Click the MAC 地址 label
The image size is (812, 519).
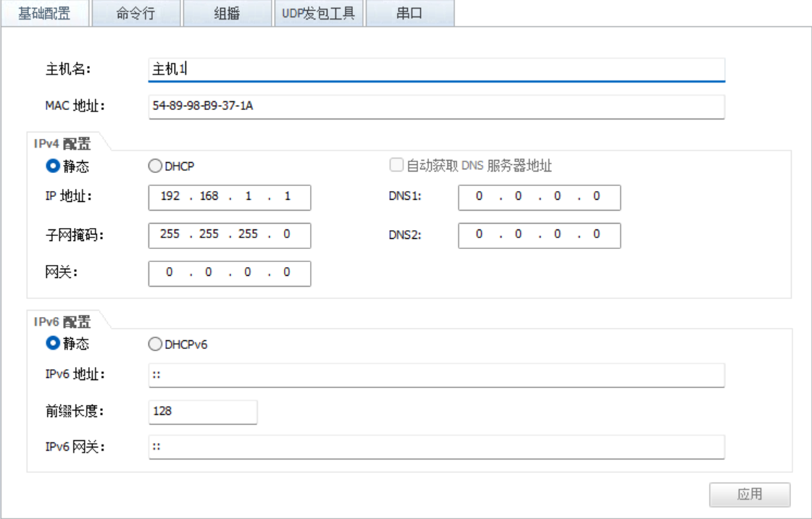75,106
